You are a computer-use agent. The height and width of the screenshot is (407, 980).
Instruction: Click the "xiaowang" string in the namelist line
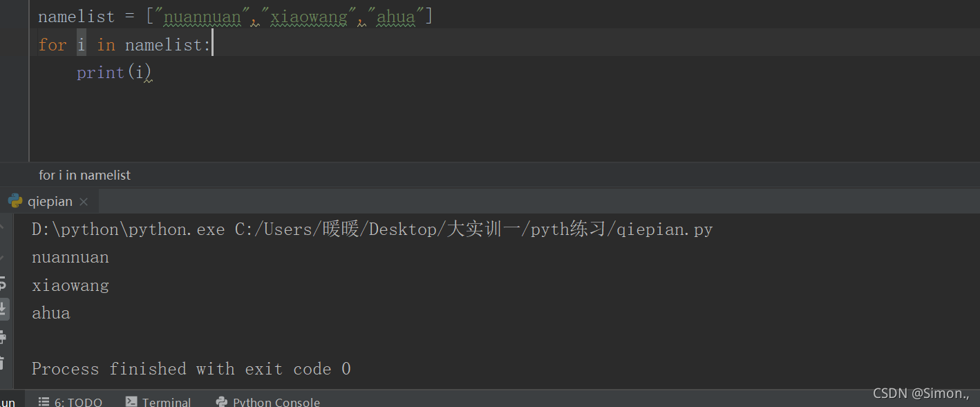[x=308, y=17]
